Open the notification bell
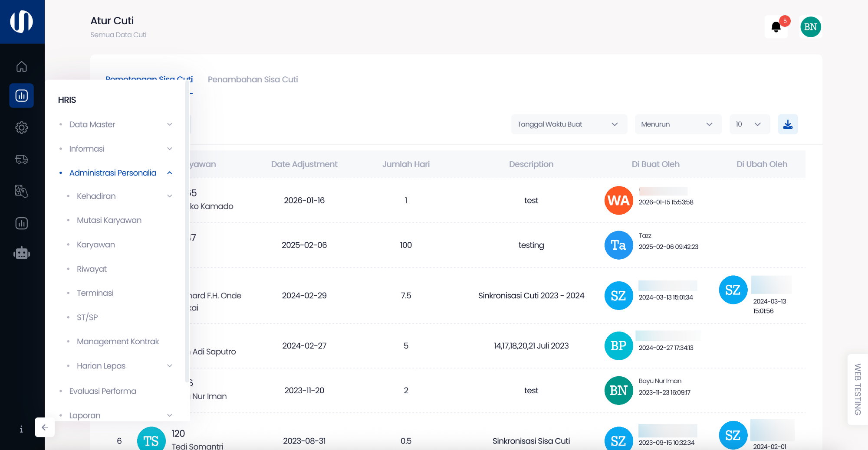 [776, 27]
